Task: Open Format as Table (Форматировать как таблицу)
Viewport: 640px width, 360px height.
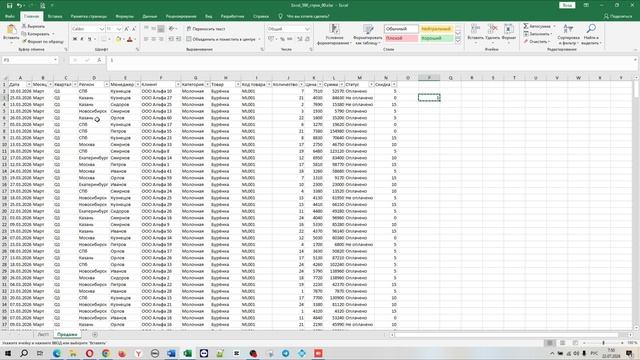Action: click(368, 35)
